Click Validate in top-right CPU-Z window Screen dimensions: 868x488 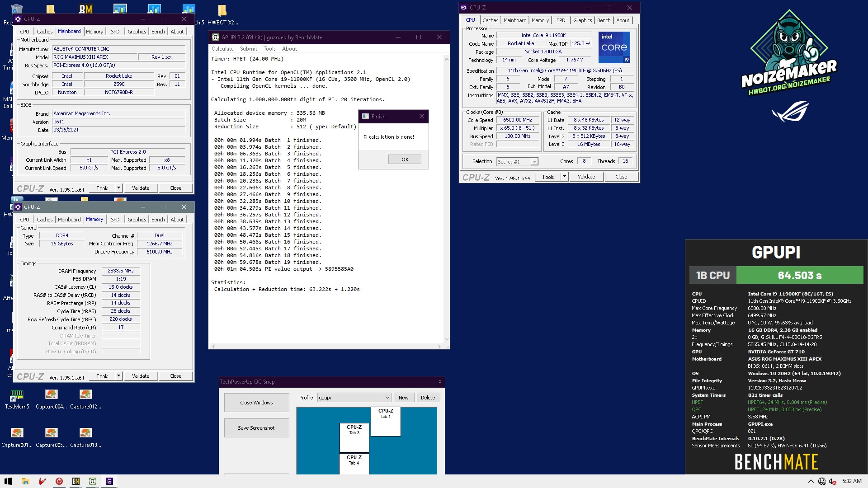[x=586, y=177]
